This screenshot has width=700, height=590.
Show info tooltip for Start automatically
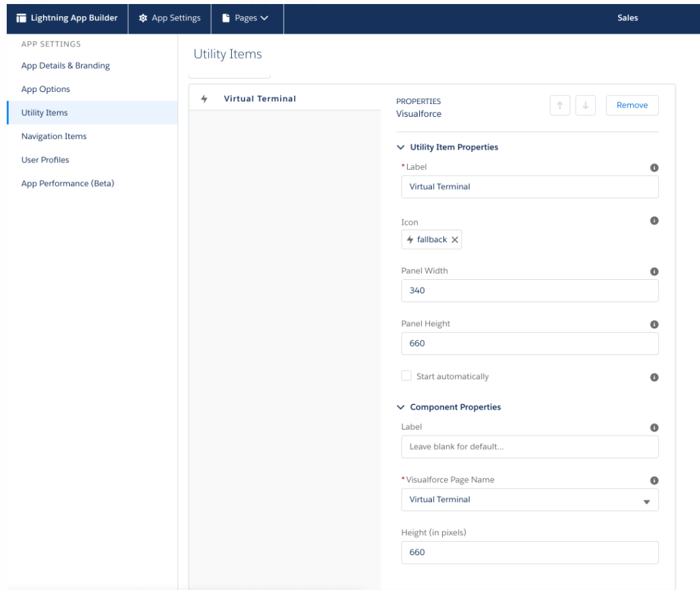654,377
